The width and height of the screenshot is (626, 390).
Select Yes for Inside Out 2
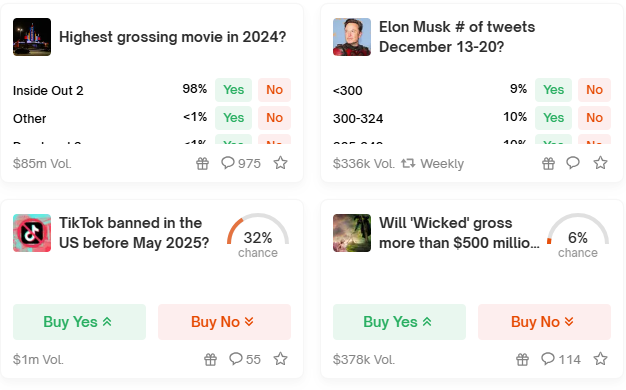[x=234, y=90]
